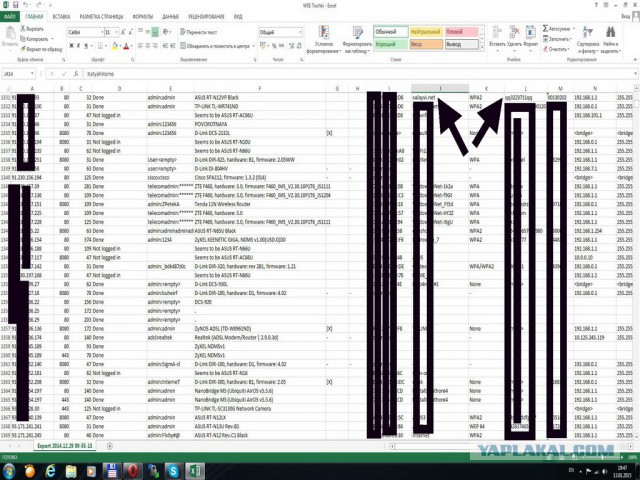640x480 pixels.
Task: Open Сортировка и фильтр menu
Action: click(588, 39)
